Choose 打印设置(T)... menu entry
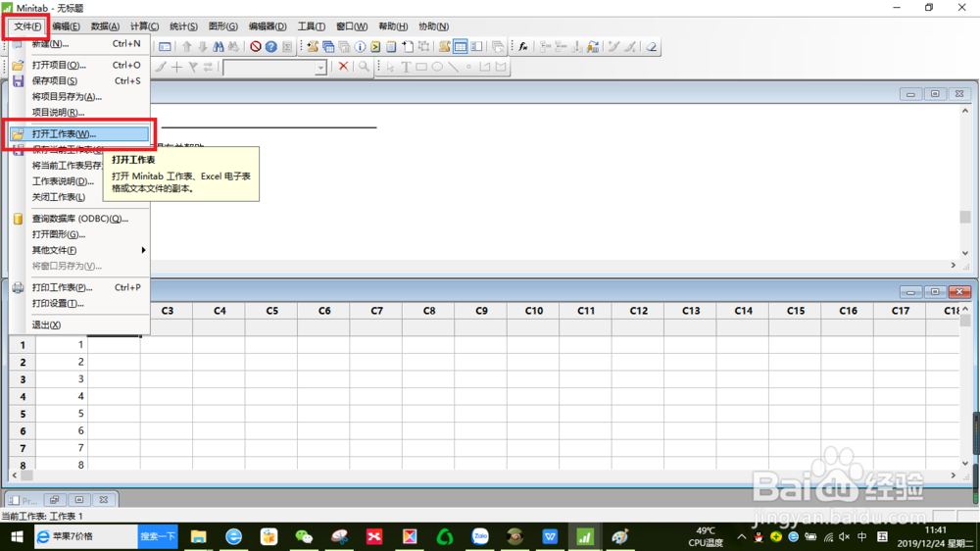The width and height of the screenshot is (980, 551). [x=79, y=303]
